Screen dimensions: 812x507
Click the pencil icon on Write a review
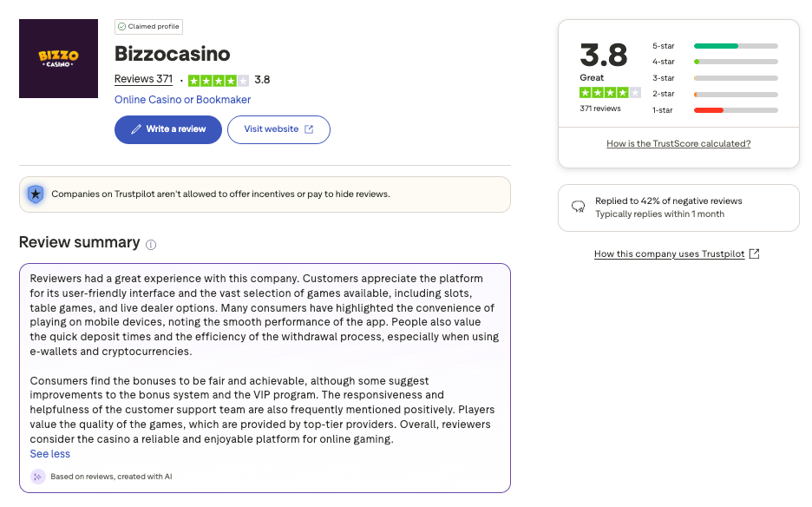point(135,129)
